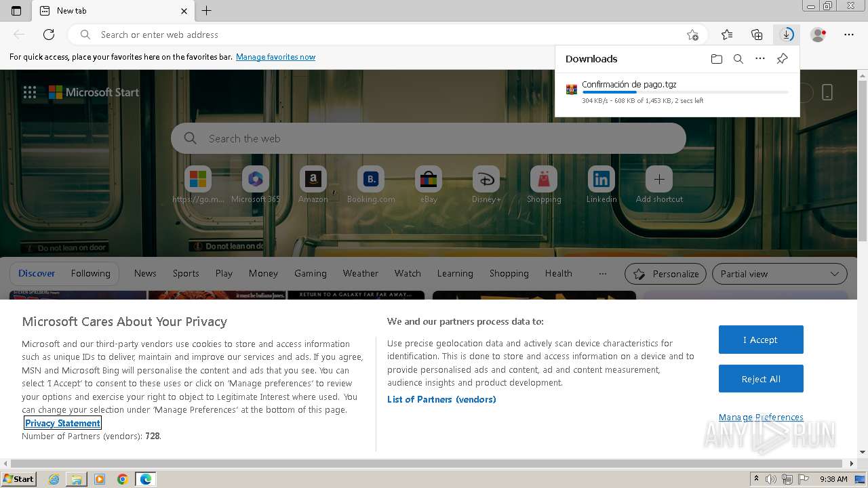Viewport: 868px width, 488px height.
Task: Refresh the page
Action: (x=49, y=35)
